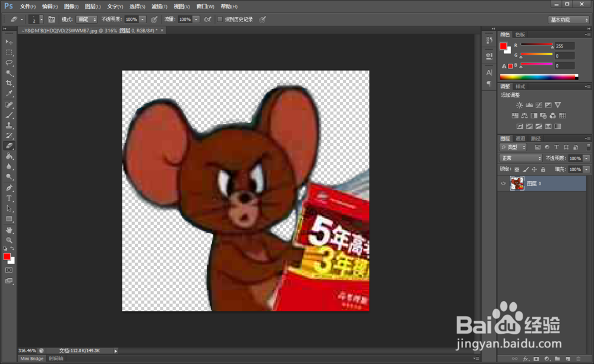Select the Lasso tool
The height and width of the screenshot is (364, 594).
pyautogui.click(x=9, y=62)
